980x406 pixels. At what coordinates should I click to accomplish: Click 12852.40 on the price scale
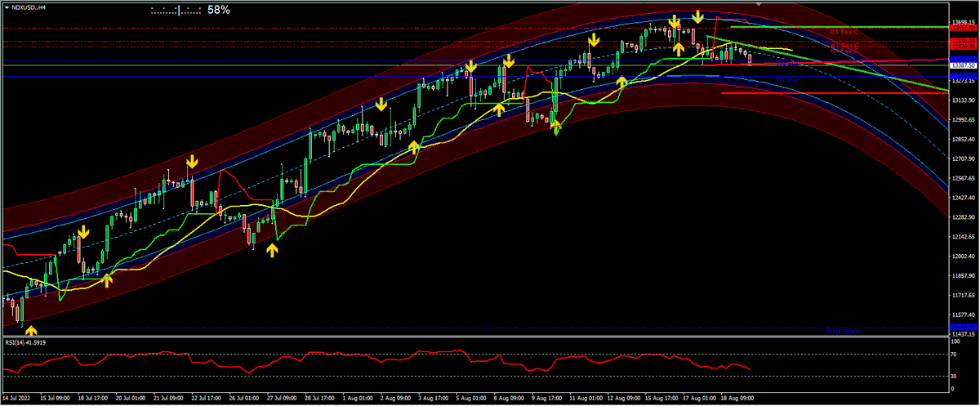tap(964, 139)
